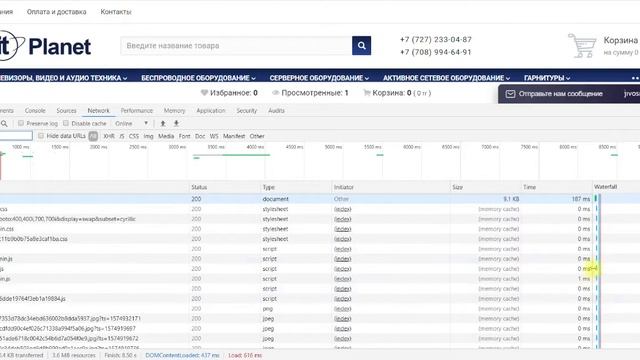Filter requests by Font
The width and height of the screenshot is (640, 360).
184,136
